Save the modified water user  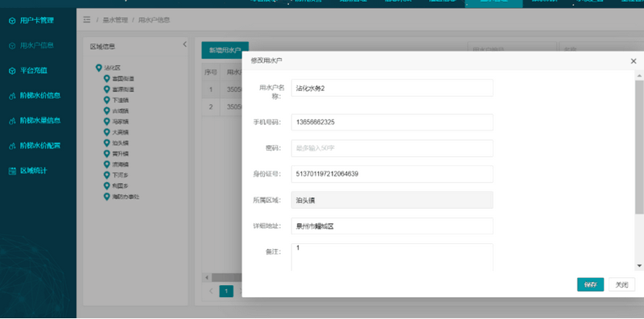pyautogui.click(x=590, y=284)
